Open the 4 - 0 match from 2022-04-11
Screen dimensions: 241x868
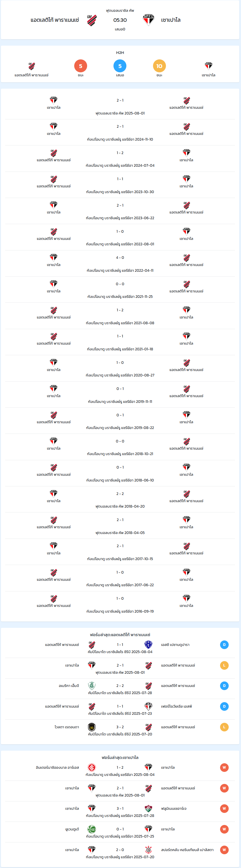120,258
